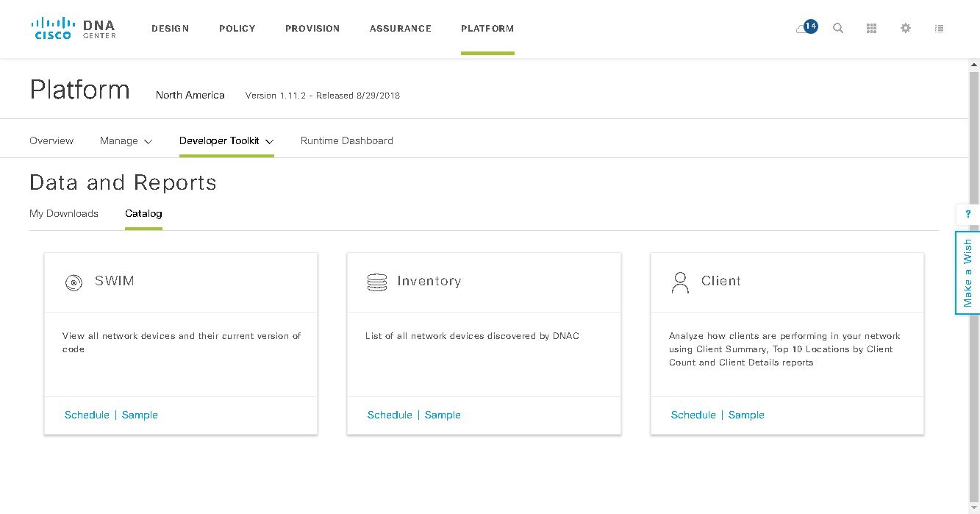Click the Inventory database stack icon
Screen dimensions: 980x514
[x=376, y=282]
